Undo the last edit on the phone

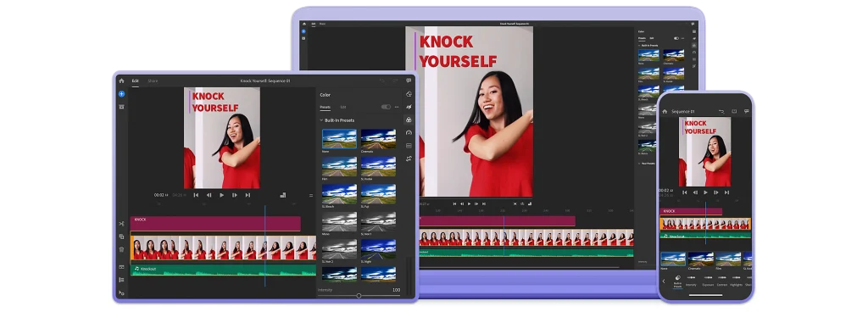point(721,111)
